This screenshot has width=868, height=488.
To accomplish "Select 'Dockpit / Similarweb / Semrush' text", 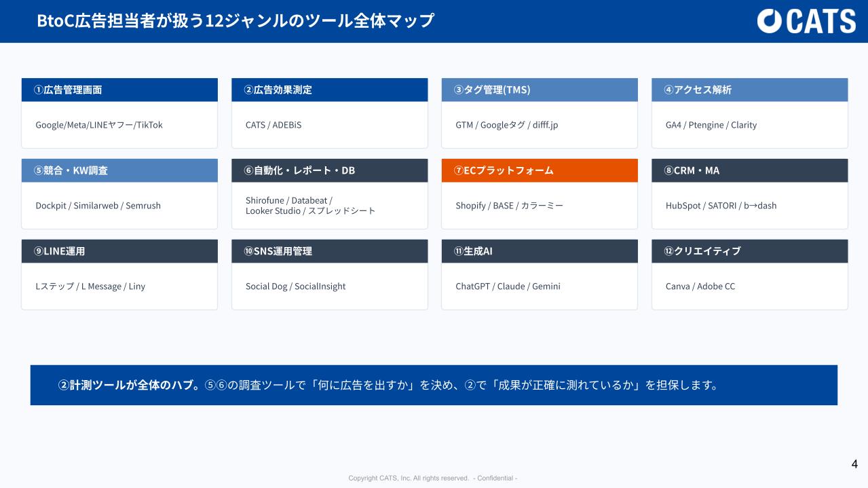I will pyautogui.click(x=98, y=206).
